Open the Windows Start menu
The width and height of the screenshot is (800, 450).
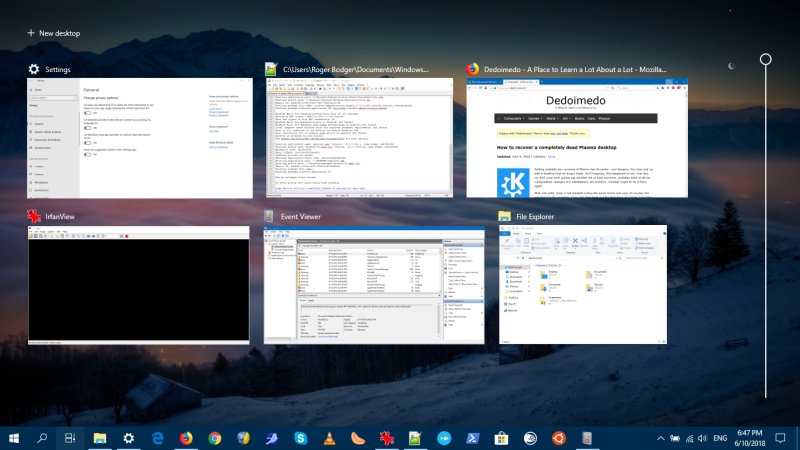pyautogui.click(x=14, y=438)
